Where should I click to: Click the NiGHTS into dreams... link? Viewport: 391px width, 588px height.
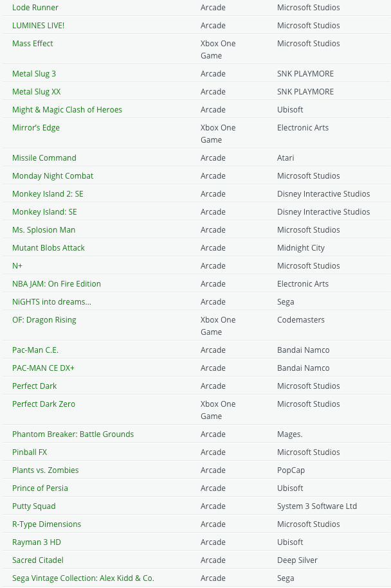pos(51,301)
